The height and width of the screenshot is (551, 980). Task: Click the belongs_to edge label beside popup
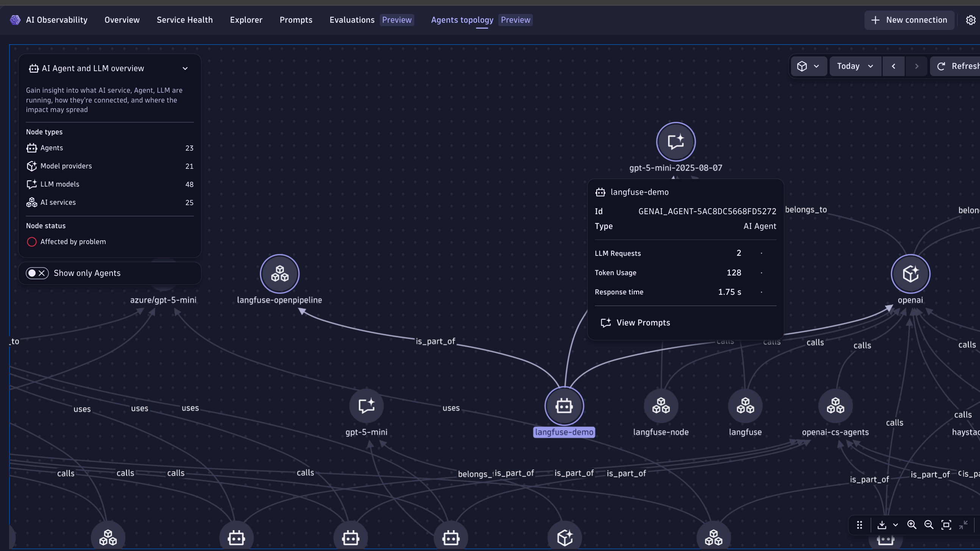(x=806, y=210)
